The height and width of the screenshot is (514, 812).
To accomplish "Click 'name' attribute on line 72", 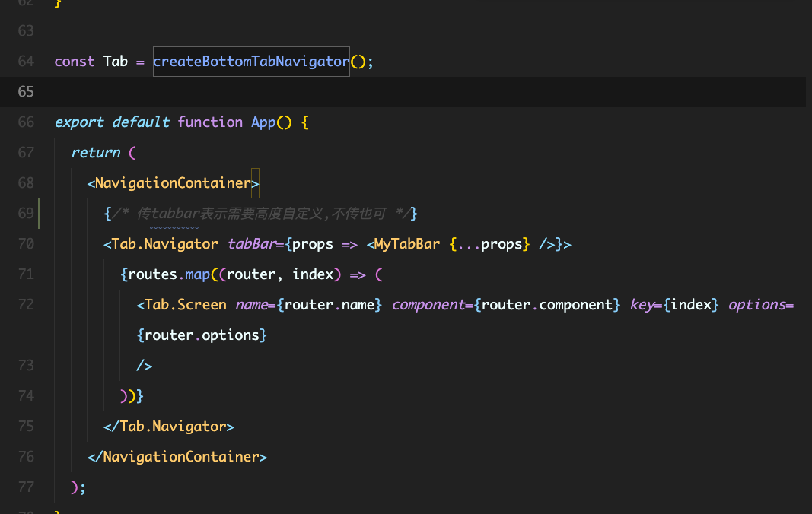I will pos(252,305).
